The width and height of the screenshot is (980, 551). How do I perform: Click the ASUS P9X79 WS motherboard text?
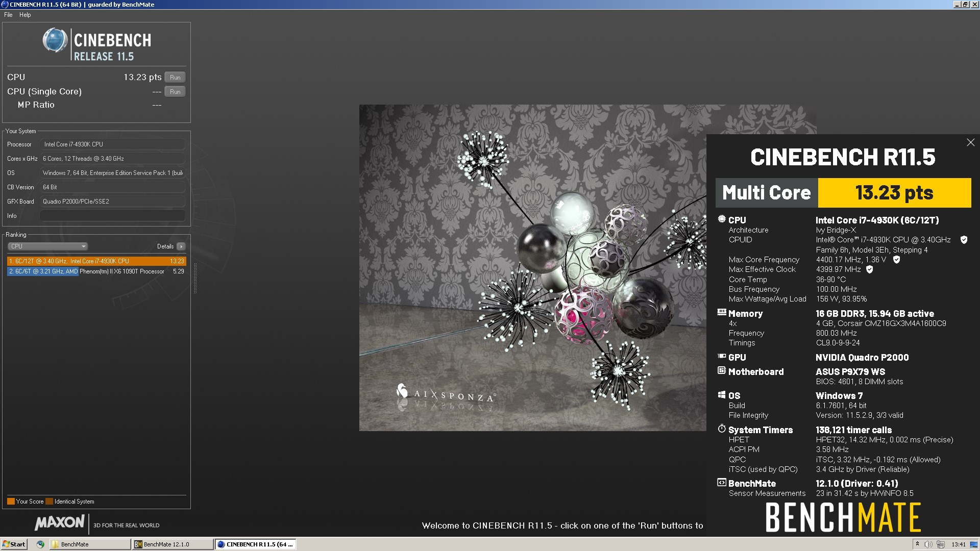tap(850, 372)
